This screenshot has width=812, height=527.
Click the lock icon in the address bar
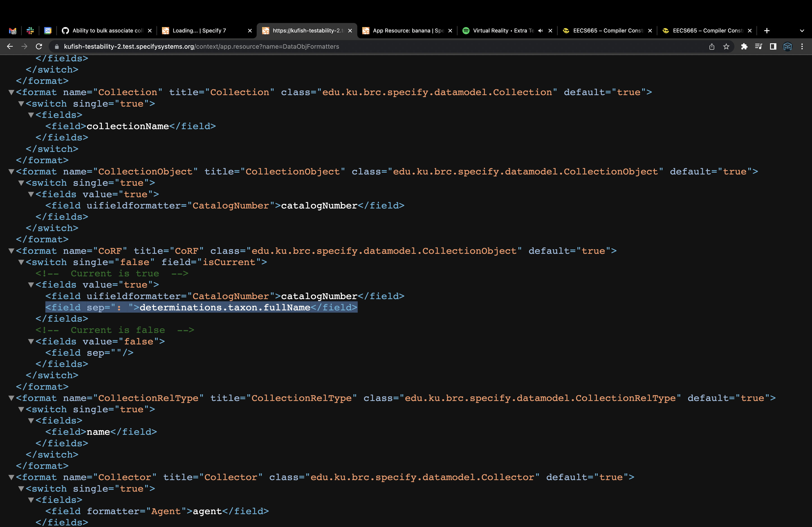coord(57,47)
